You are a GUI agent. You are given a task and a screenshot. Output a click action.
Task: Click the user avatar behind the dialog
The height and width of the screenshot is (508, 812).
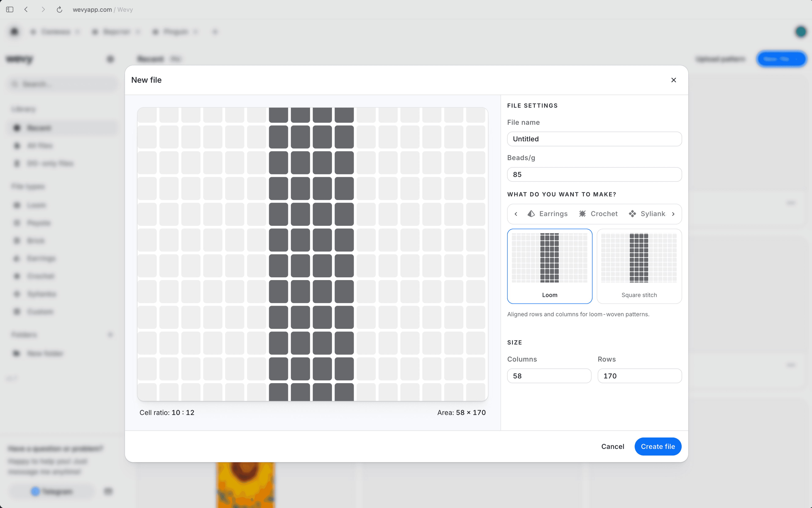(801, 32)
